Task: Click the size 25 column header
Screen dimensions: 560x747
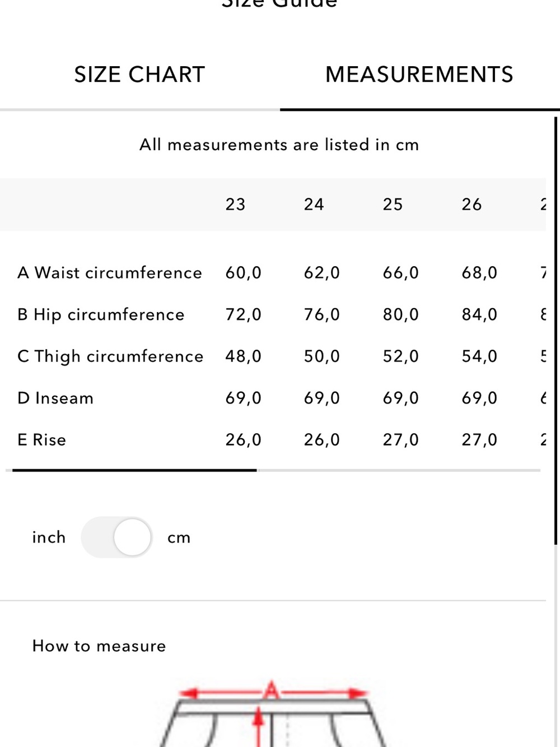Action: 393,205
